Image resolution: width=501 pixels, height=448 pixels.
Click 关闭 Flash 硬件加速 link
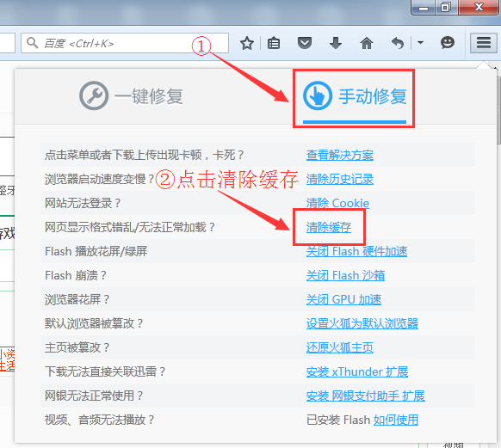356,251
